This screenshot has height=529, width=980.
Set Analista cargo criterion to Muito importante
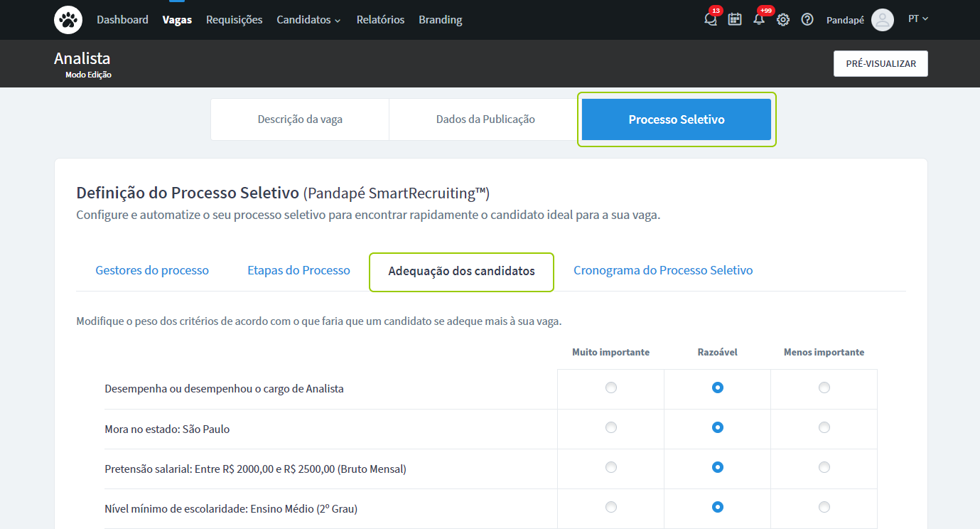pos(610,388)
